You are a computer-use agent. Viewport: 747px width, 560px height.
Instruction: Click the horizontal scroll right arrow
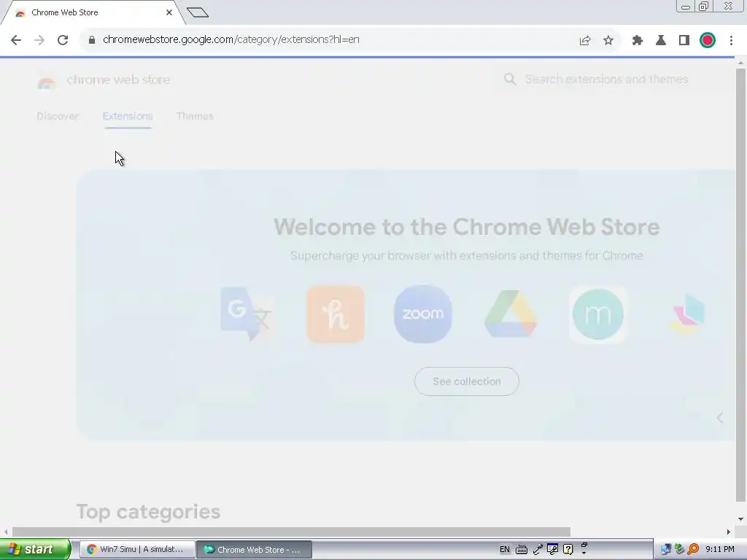[x=729, y=532]
